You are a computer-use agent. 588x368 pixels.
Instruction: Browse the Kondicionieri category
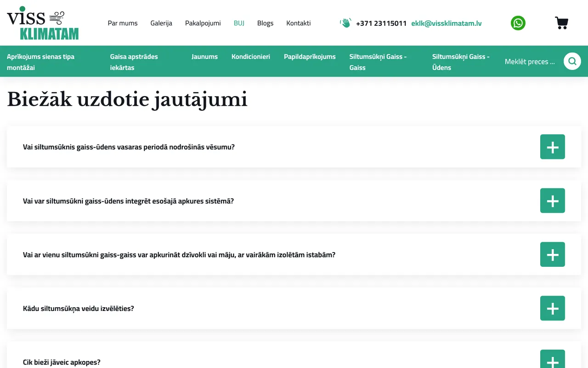[251, 57]
